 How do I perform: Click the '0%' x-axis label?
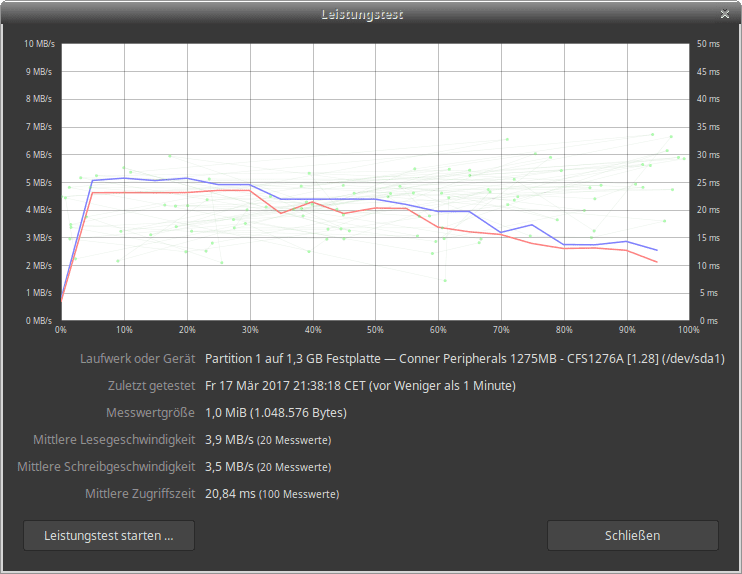[x=61, y=330]
